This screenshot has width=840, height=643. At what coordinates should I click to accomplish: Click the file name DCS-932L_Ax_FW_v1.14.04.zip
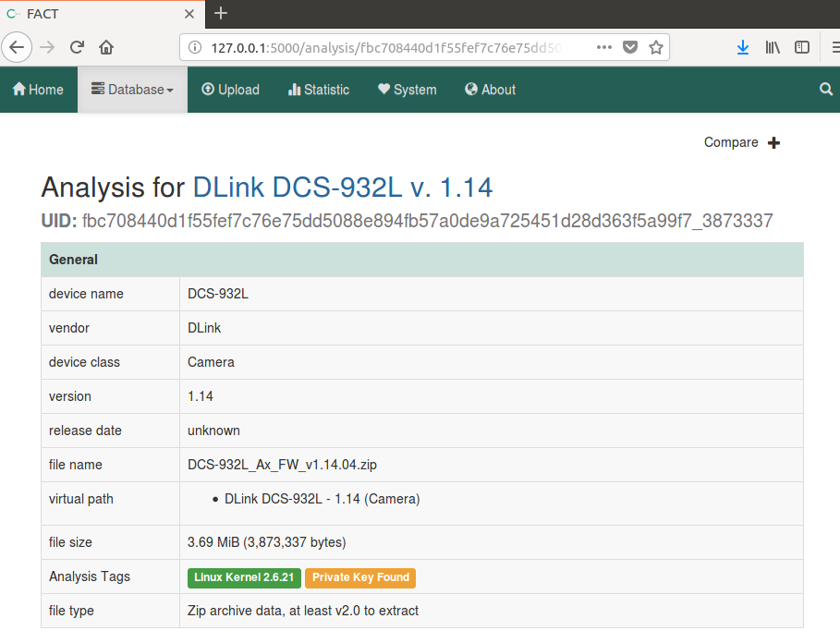[282, 465]
